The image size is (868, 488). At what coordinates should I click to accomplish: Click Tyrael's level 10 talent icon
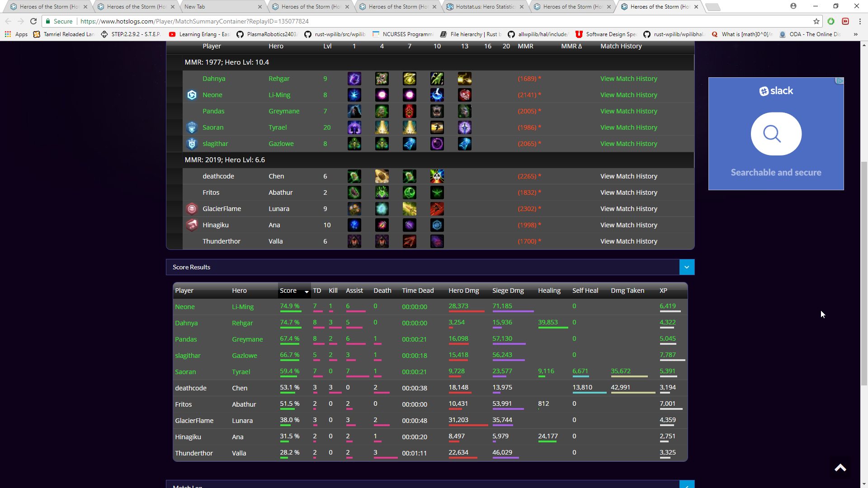point(437,127)
